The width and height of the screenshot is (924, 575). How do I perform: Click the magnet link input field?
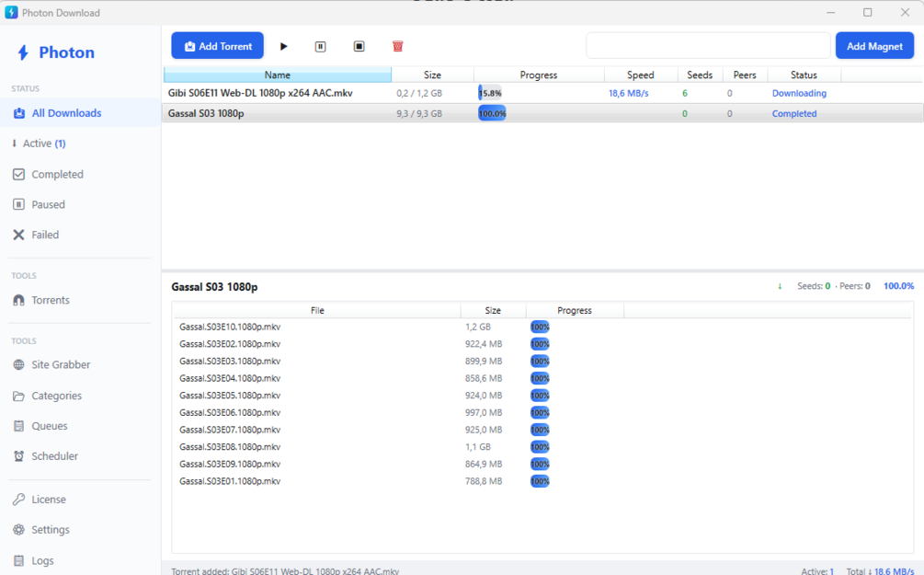click(708, 45)
